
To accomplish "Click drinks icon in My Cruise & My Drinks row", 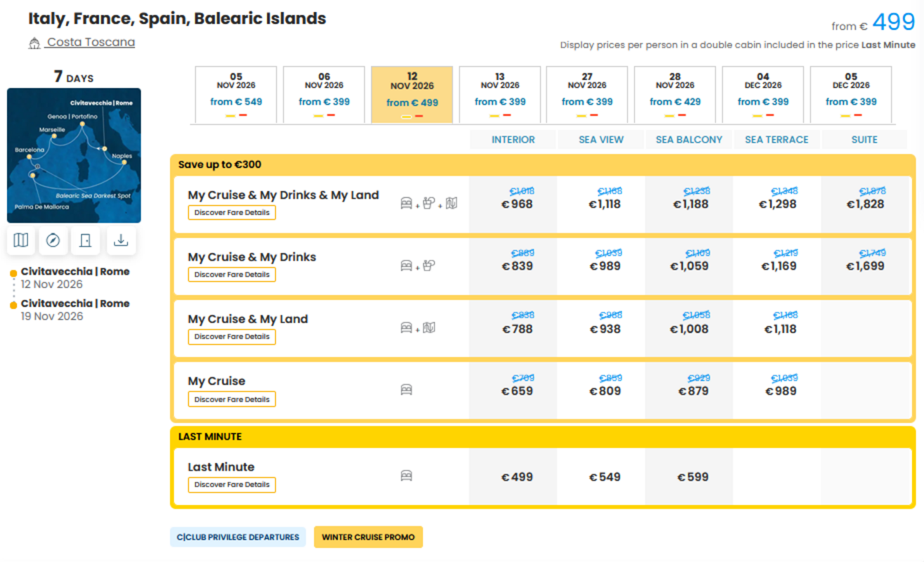I will coord(429,266).
